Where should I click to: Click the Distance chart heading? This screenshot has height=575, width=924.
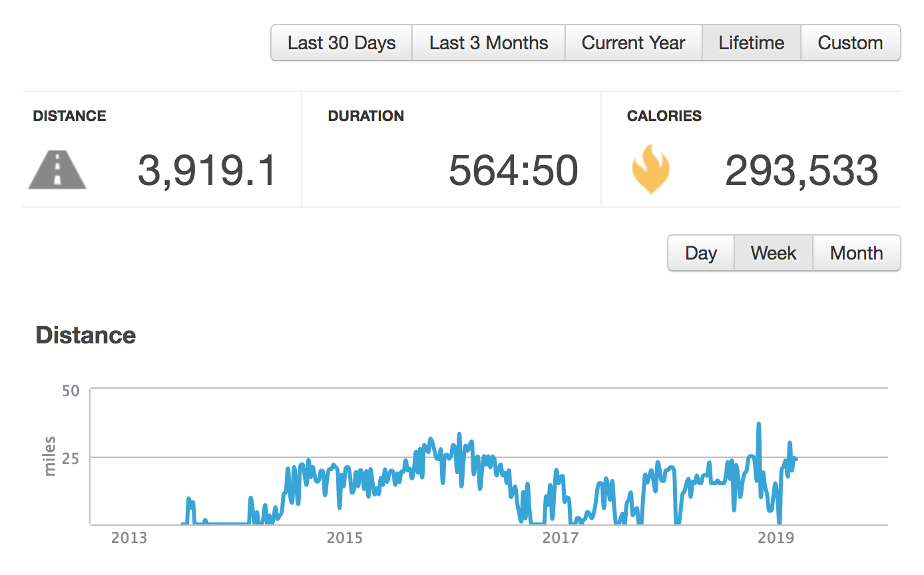click(86, 335)
